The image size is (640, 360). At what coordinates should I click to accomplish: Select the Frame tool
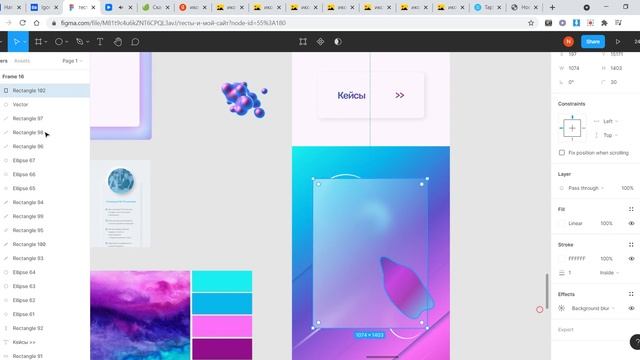click(38, 42)
